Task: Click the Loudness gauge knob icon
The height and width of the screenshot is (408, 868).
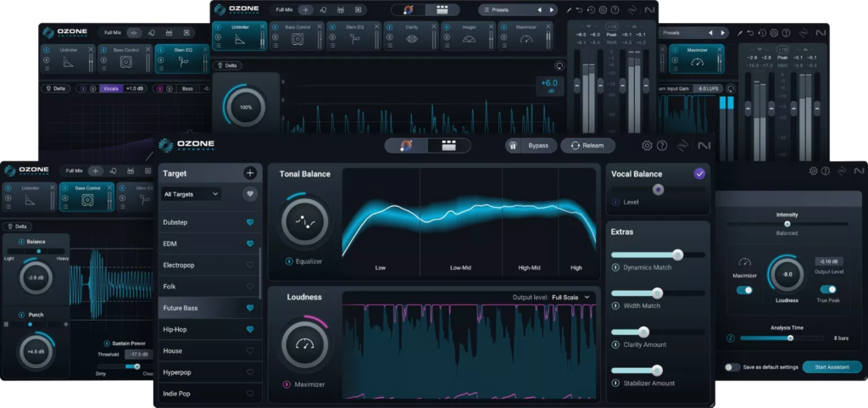Action: [305, 344]
